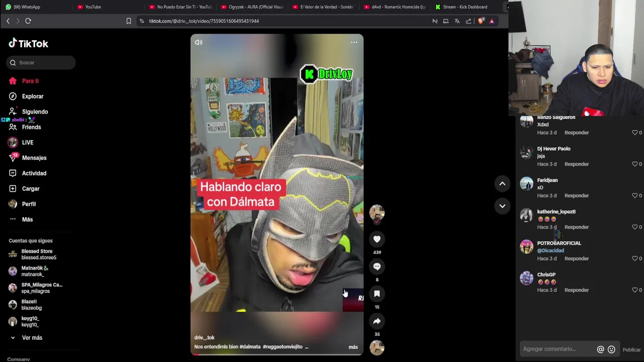Open the video three-dots options menu
This screenshot has width=644, height=362.
354,42
